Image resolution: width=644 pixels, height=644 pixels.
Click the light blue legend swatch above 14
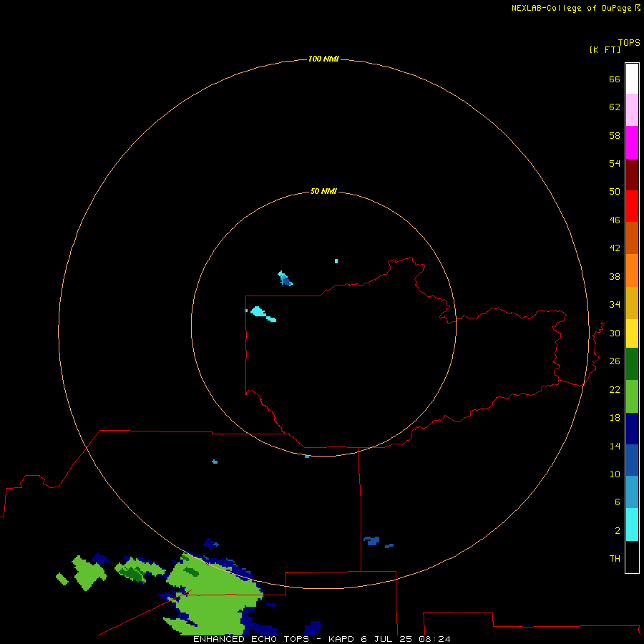[632, 492]
